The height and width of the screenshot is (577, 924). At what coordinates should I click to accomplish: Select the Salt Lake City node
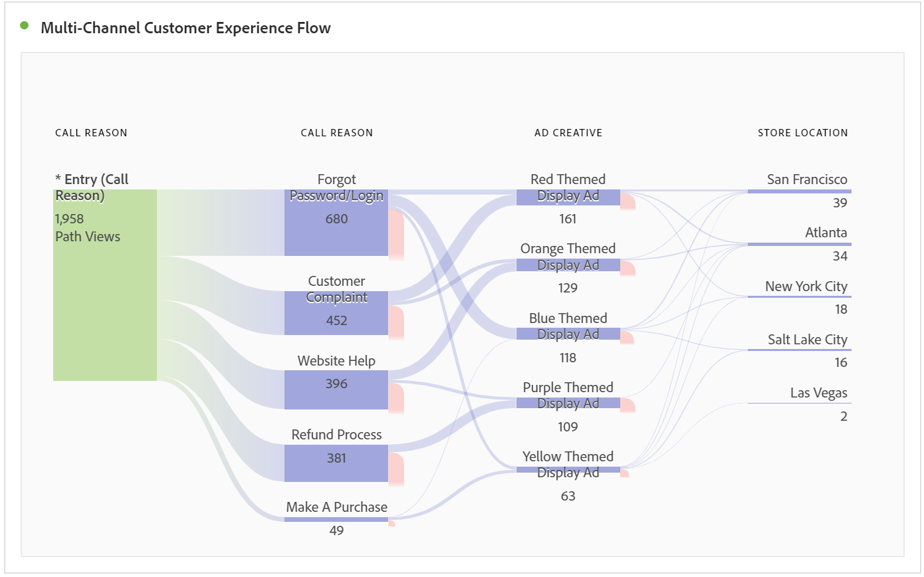tap(799, 350)
